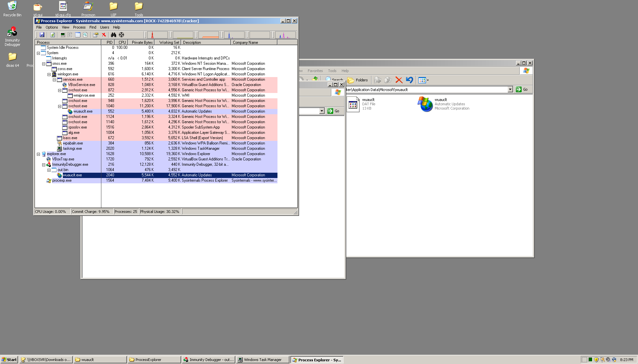The width and height of the screenshot is (638, 364).
Task: Open the File menu in Process Explorer
Action: click(39, 27)
